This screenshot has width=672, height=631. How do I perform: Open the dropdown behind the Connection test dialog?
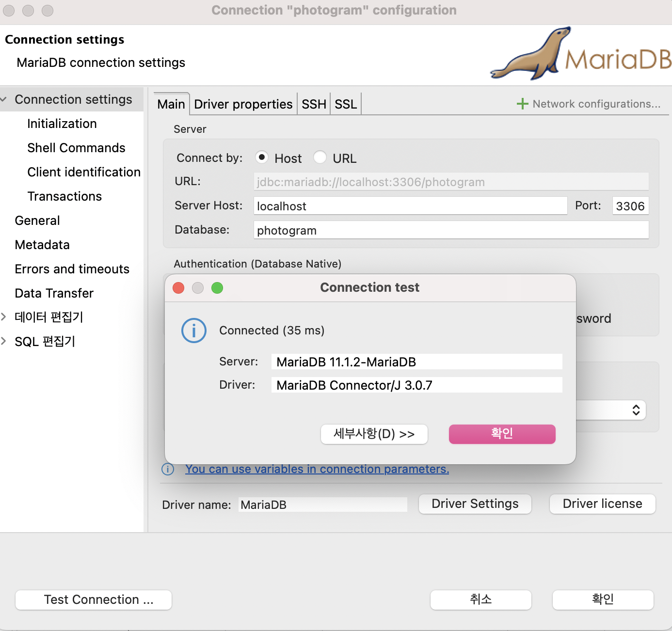(636, 410)
